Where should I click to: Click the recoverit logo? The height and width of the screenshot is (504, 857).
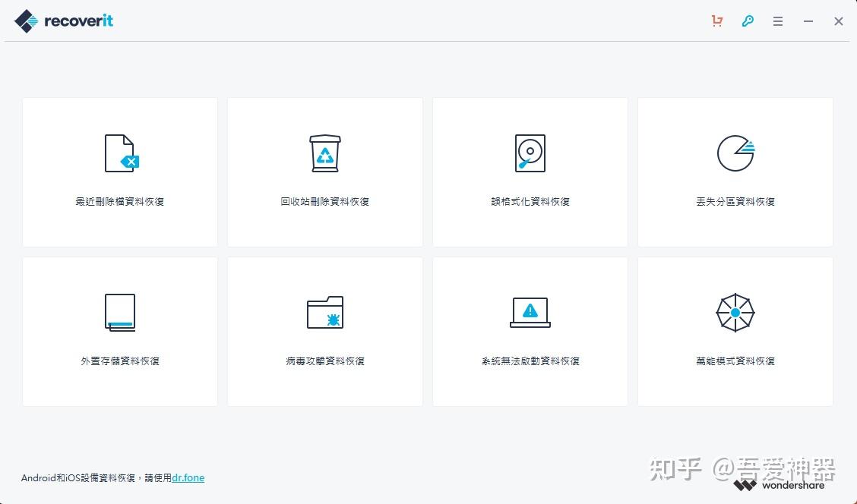[x=63, y=20]
